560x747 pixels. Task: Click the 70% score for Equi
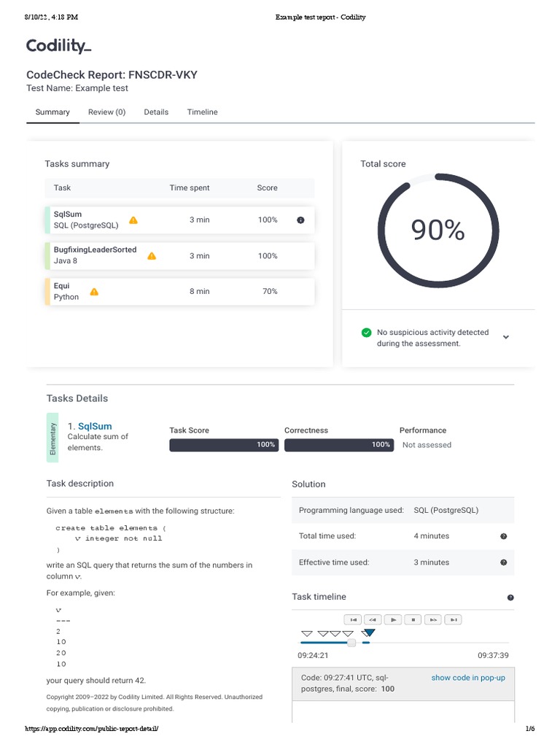click(x=270, y=291)
